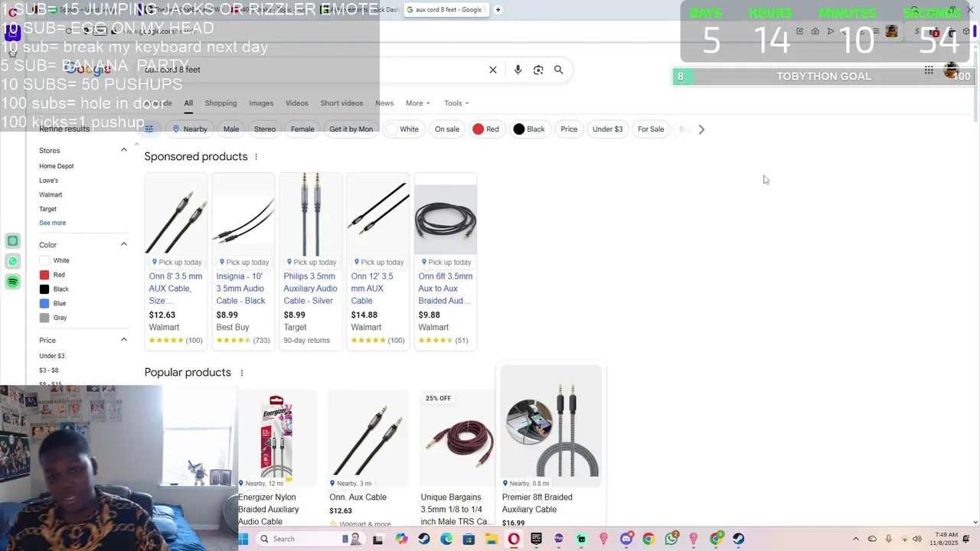This screenshot has height=551, width=980.
Task: Start a voice search with the microphone icon
Action: click(518, 70)
